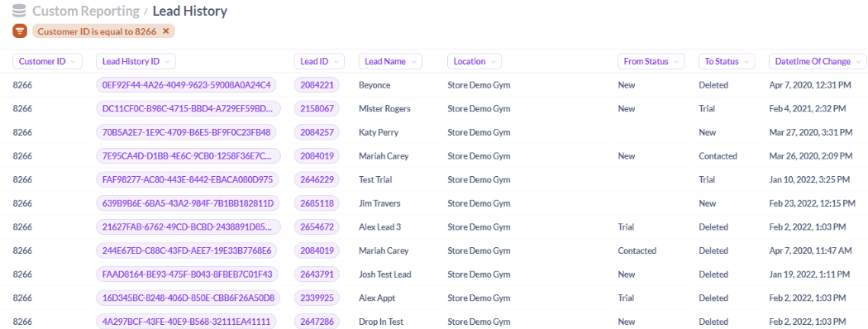Open Lead History ID starting with 70B5A2E7
The width and height of the screenshot is (868, 329).
point(186,132)
